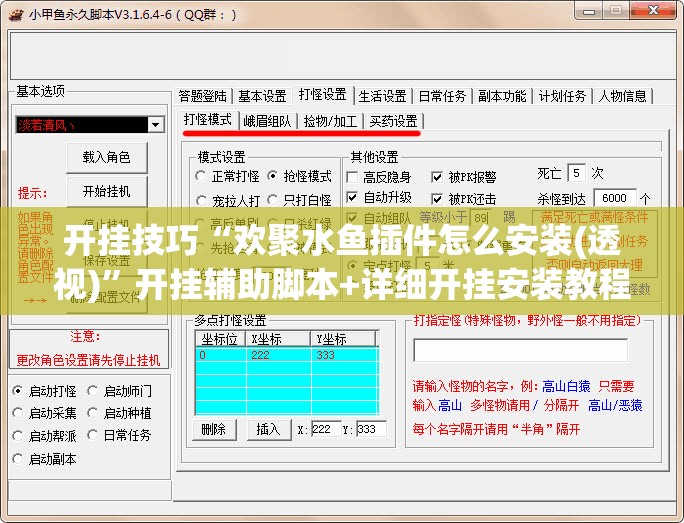Click the 删除 button
Viewport: 684px width, 523px height.
click(x=214, y=429)
